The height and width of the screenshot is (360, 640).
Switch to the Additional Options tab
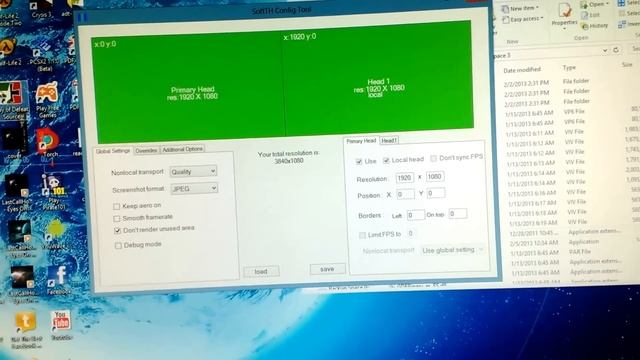pos(182,149)
